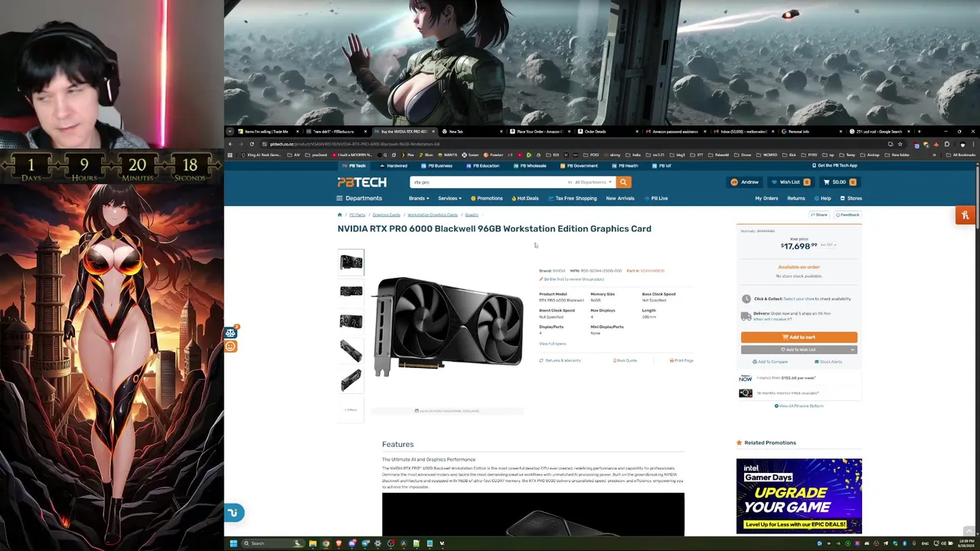980x551 pixels.
Task: Open the shopping cart showing $0.00
Action: (839, 182)
